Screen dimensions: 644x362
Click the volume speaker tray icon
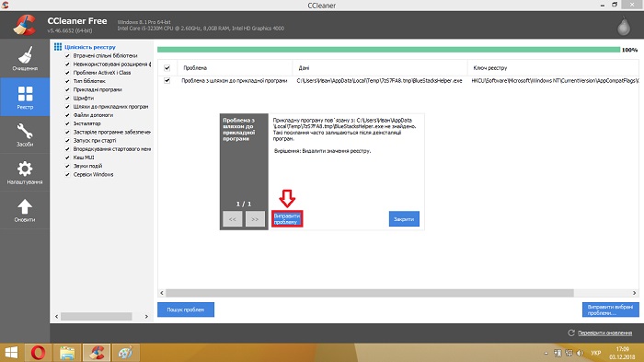coord(580,353)
